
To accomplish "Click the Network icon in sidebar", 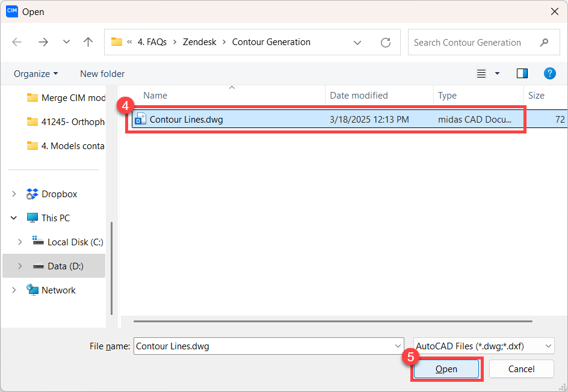I will (x=32, y=290).
